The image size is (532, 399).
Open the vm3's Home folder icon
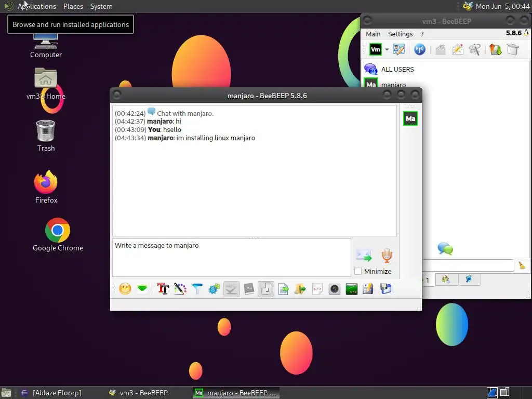click(46, 84)
